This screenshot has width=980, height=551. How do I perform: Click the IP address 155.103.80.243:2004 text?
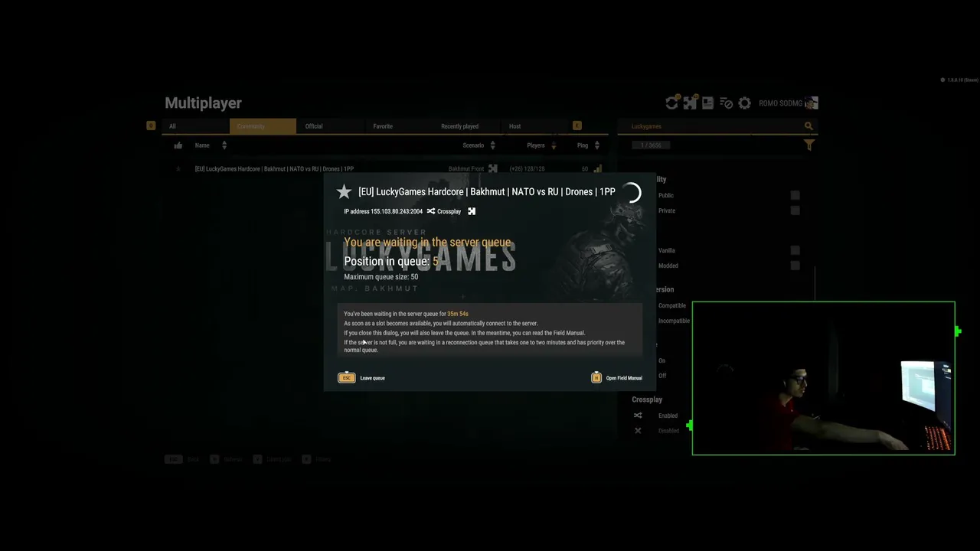coord(383,211)
